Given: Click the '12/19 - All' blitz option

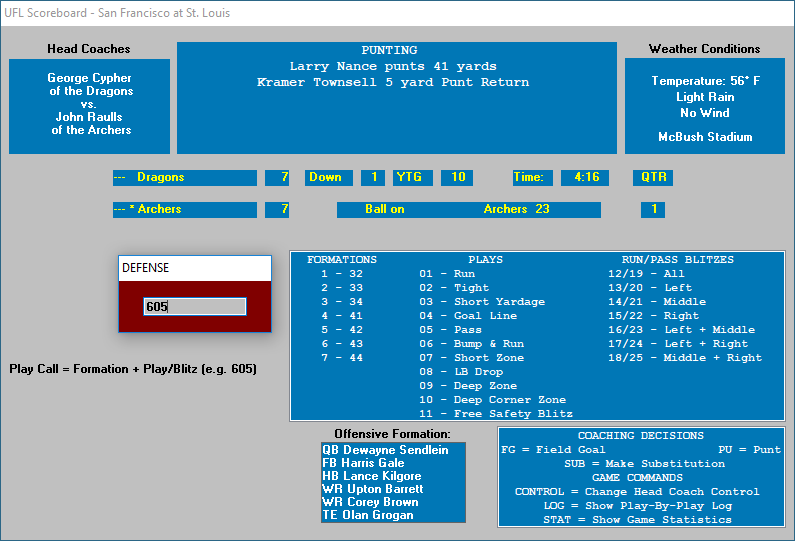Looking at the screenshot, I should click(653, 274).
